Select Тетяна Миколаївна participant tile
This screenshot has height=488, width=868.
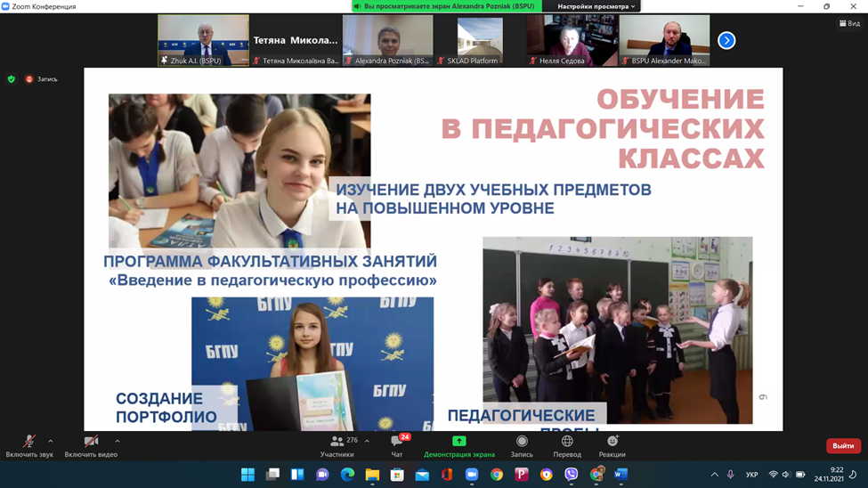pos(295,40)
